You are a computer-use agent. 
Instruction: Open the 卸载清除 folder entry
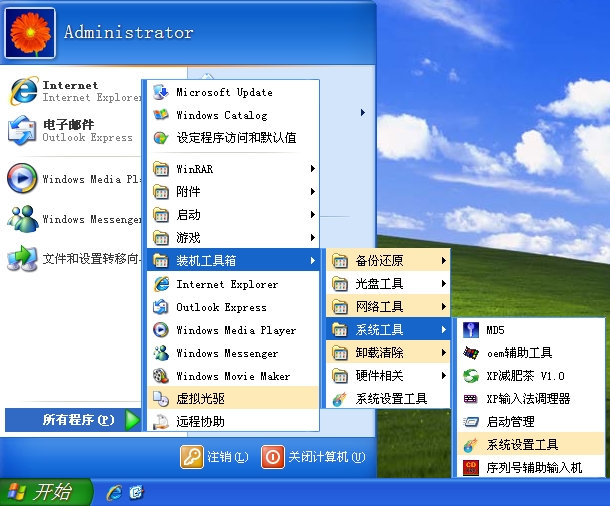388,353
